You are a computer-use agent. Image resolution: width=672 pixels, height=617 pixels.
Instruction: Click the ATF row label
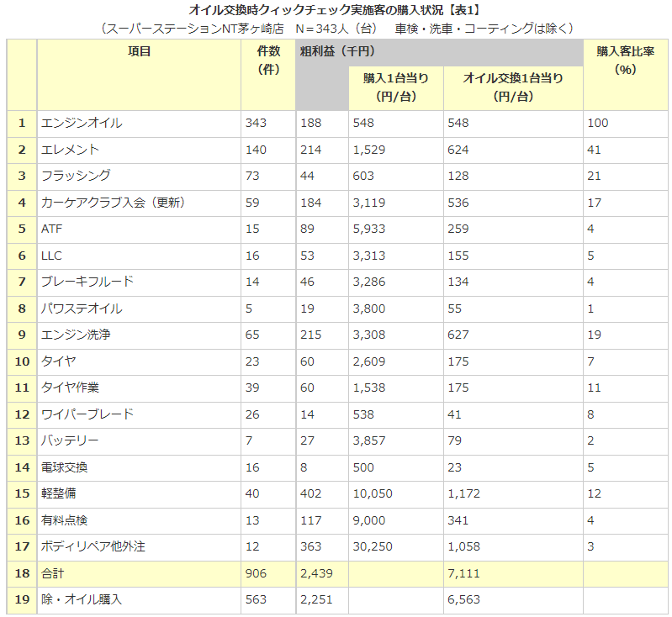51,229
